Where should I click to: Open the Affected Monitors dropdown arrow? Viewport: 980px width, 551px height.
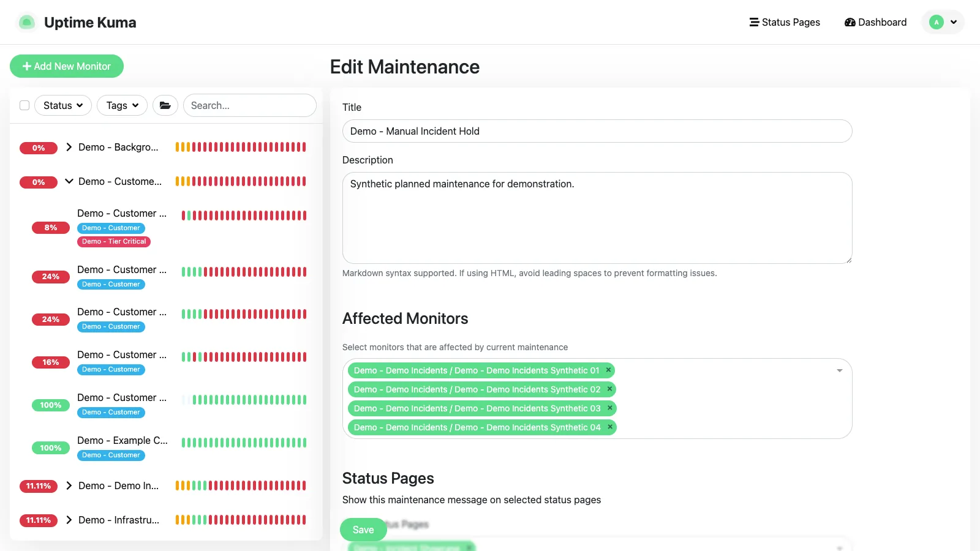840,370
